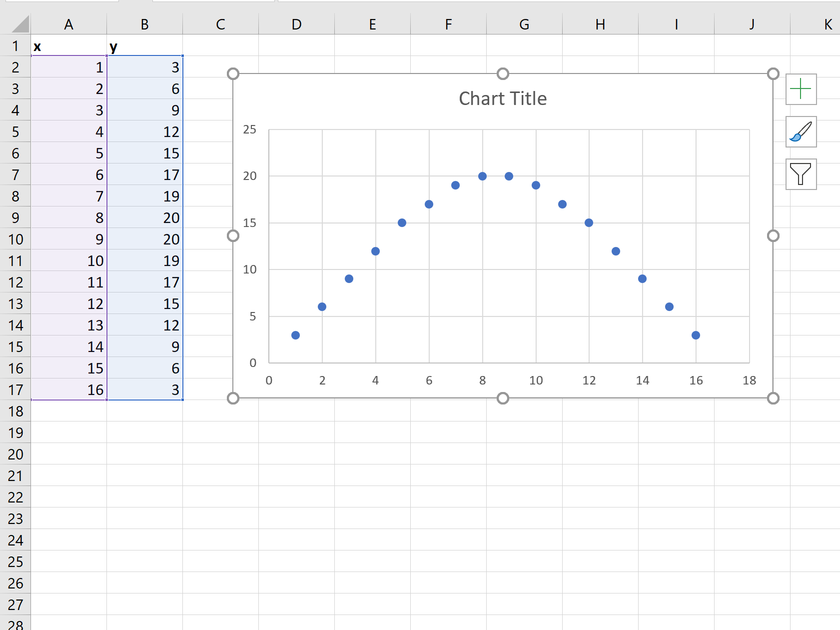Screen dimensions: 840x630
Task: Select horizontal axis label 6
Action: coord(429,380)
